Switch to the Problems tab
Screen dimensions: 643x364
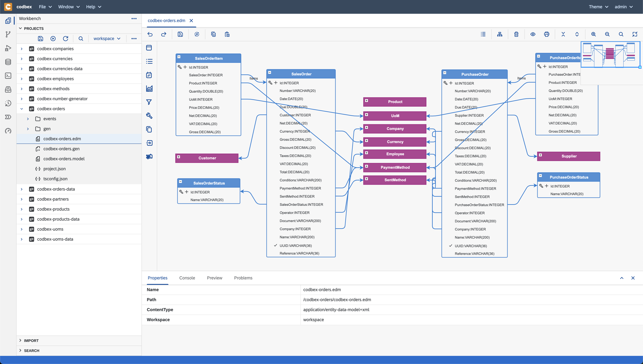tap(243, 278)
